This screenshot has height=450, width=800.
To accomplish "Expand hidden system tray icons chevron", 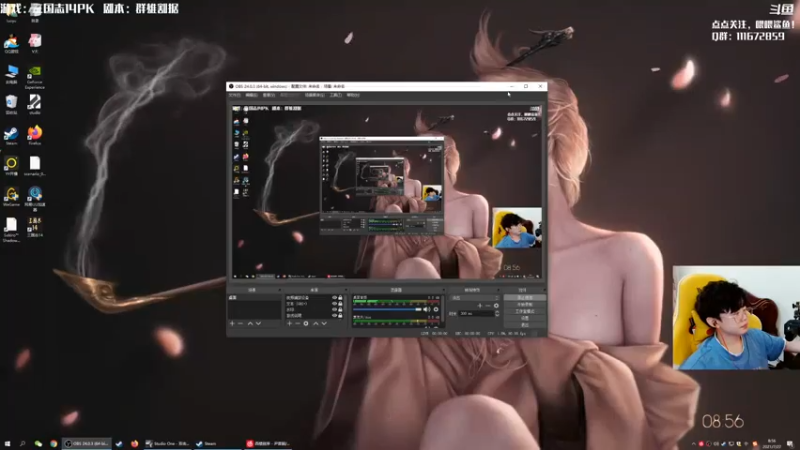I will pyautogui.click(x=693, y=444).
